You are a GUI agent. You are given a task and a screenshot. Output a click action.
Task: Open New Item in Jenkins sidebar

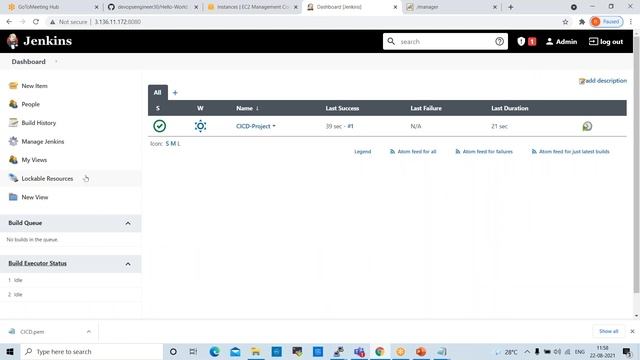[34, 86]
